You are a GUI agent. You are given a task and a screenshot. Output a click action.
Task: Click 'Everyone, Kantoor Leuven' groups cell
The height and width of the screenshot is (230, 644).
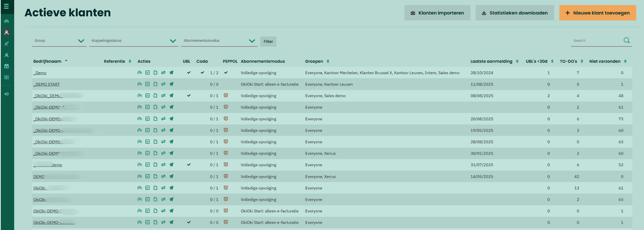click(x=329, y=84)
